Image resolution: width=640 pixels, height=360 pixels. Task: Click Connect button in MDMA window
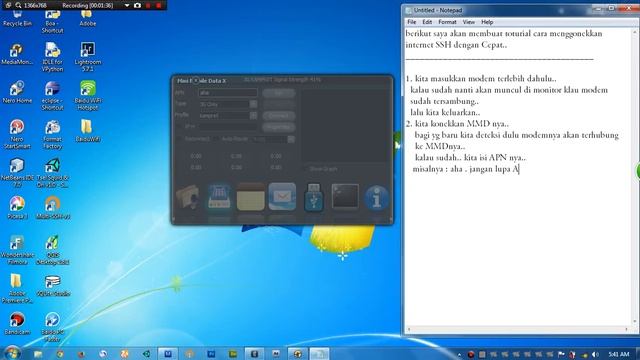pos(279,116)
